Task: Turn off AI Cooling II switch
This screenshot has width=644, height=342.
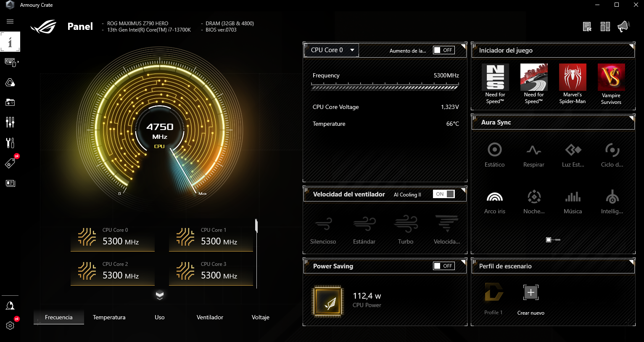Action: click(444, 194)
